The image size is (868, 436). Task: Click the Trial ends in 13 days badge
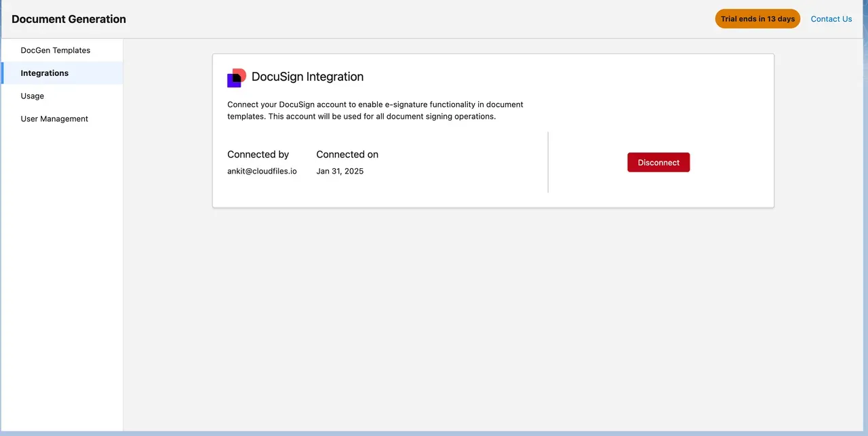coord(757,18)
